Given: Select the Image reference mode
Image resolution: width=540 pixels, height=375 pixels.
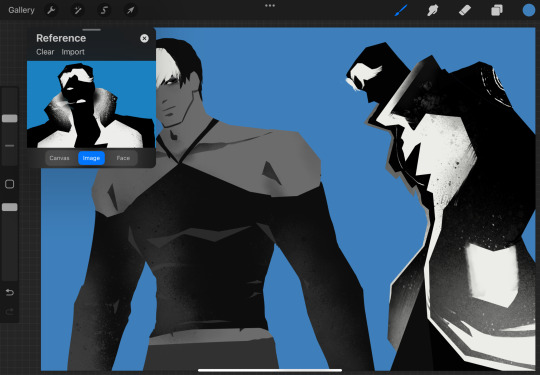Looking at the screenshot, I should click(91, 158).
